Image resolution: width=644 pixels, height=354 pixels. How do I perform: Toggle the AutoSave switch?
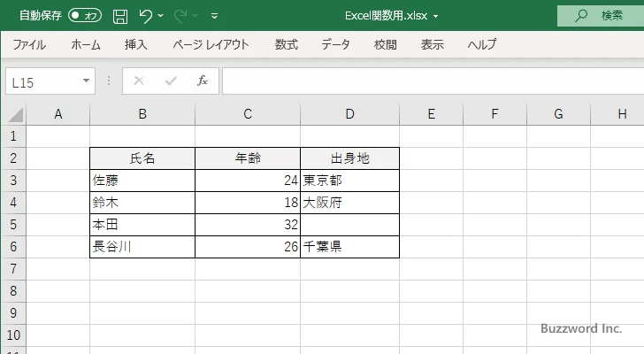pos(85,16)
